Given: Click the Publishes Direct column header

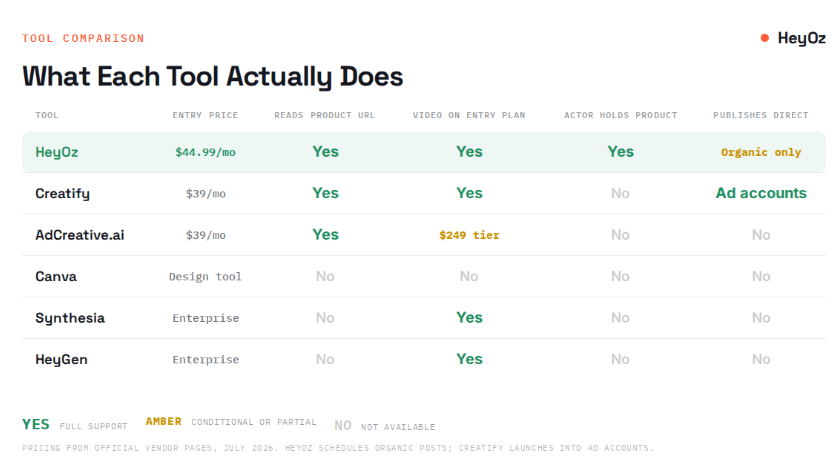Looking at the screenshot, I should (x=761, y=115).
